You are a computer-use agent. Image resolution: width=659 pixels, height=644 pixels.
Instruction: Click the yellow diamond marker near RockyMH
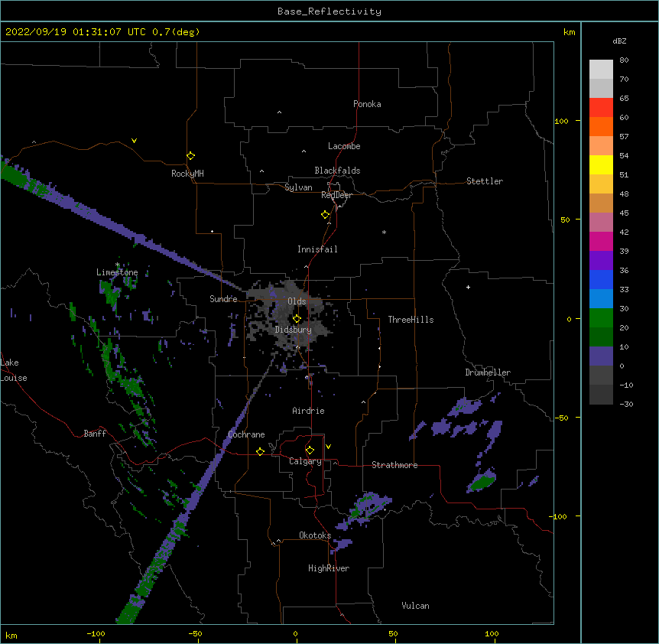click(x=190, y=155)
